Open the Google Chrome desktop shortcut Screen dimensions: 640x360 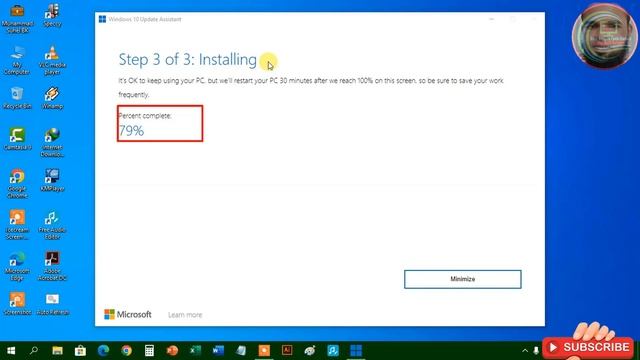pos(17,184)
